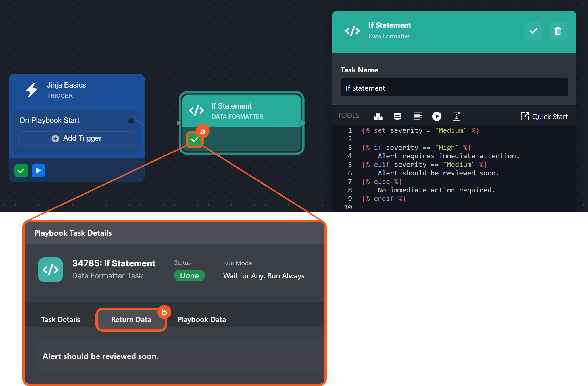Viewport: 588px width, 386px height.
Task: Delete the task using trash icon
Action: (x=558, y=31)
